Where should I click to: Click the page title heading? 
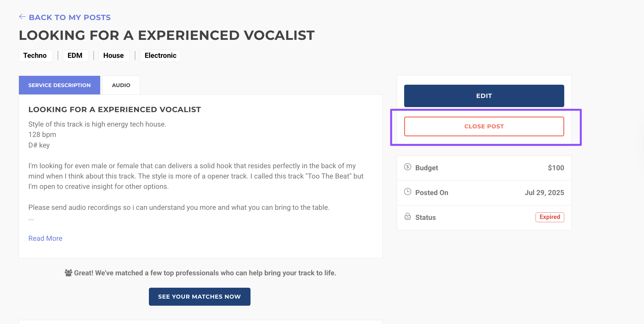[167, 35]
